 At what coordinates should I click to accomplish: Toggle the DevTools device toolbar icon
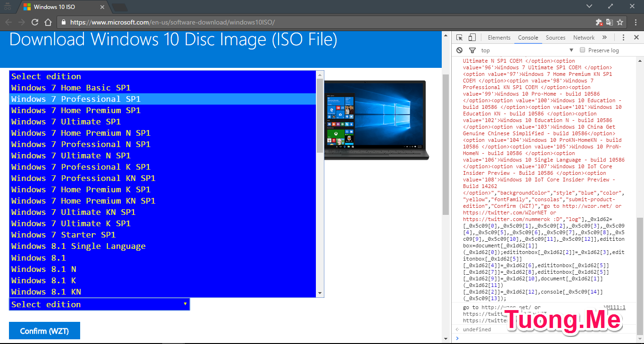pos(472,38)
